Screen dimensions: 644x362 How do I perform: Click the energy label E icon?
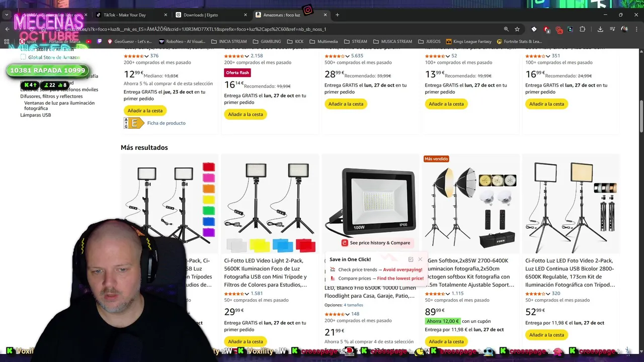tap(134, 123)
